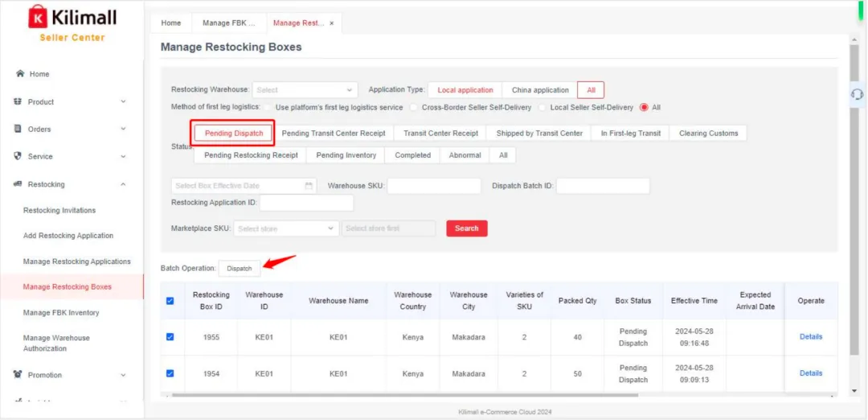Click the Promotion icon in sidebar
Image resolution: width=868 pixels, height=420 pixels.
17,375
